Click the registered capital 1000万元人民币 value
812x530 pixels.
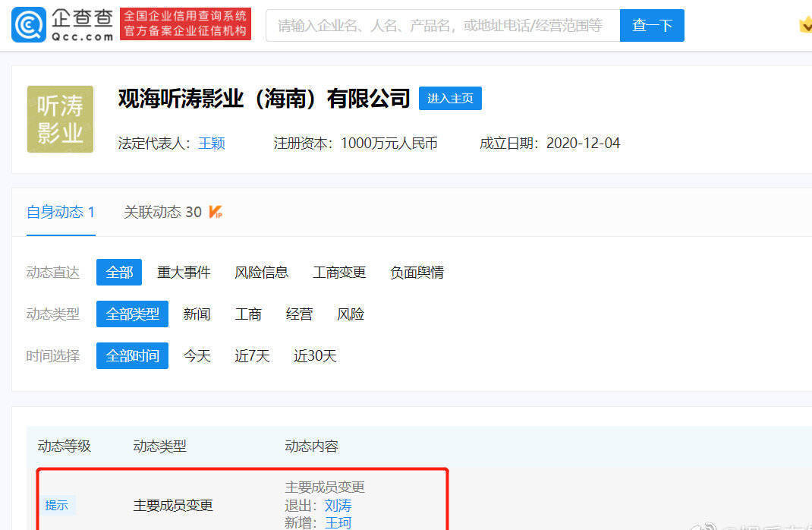coord(389,143)
